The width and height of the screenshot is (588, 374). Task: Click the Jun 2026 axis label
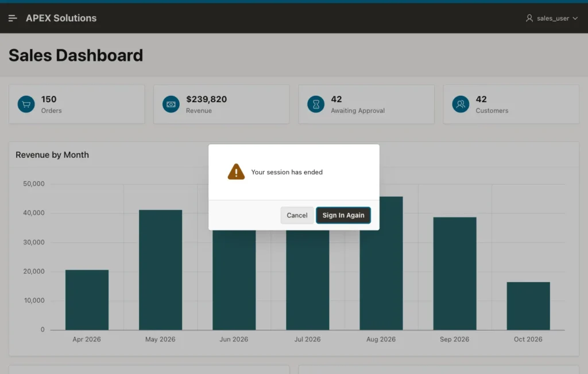click(234, 339)
